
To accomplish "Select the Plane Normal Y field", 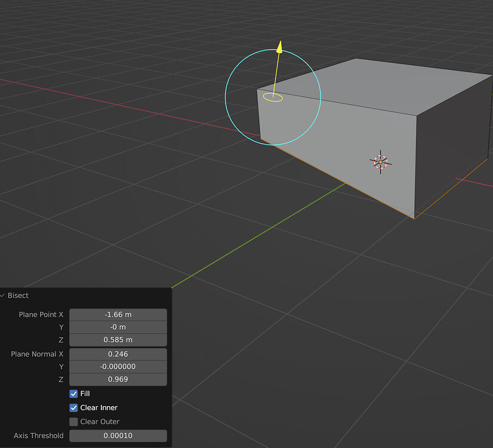I will (x=118, y=366).
